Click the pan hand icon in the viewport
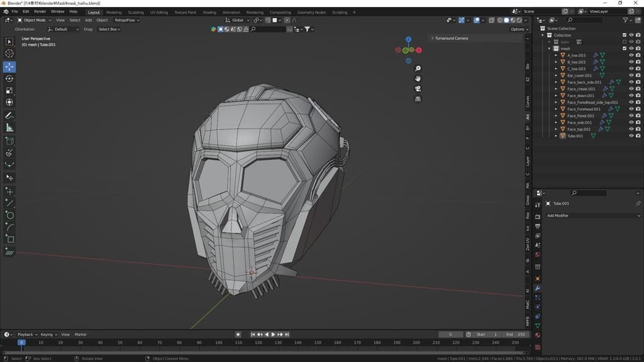644x362 pixels. (418, 79)
